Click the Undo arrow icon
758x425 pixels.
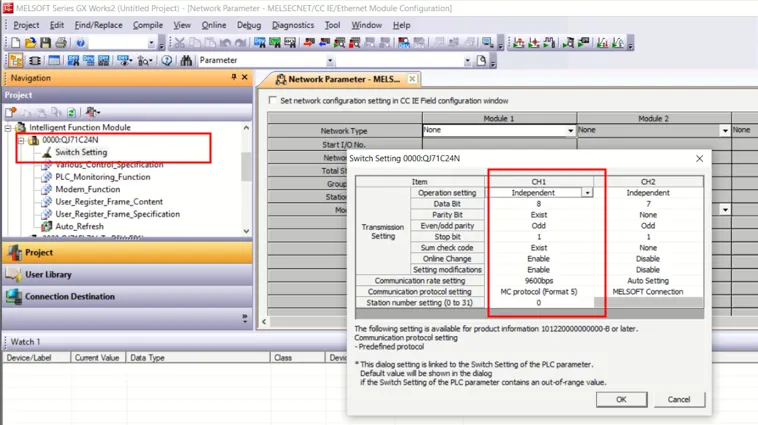click(x=225, y=43)
